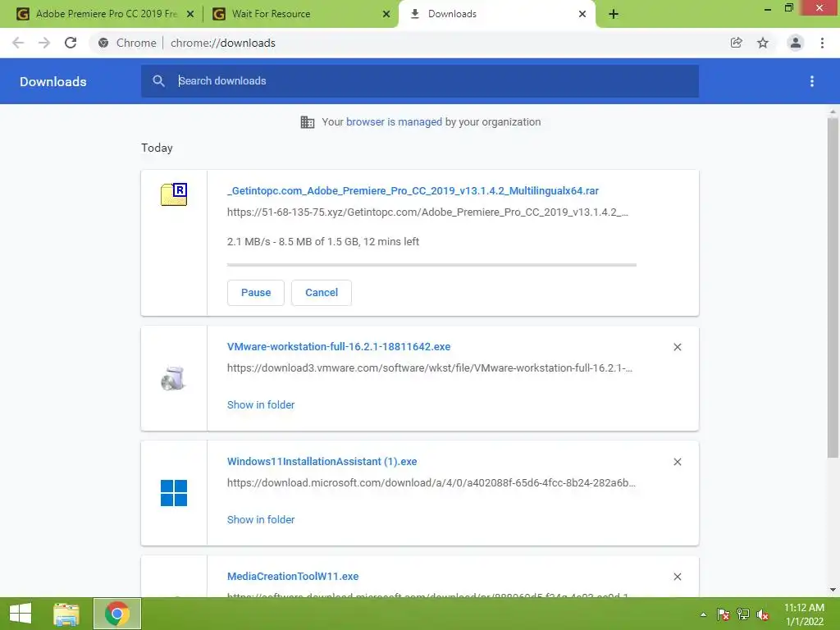Bookmark this tab with the star icon

click(763, 43)
